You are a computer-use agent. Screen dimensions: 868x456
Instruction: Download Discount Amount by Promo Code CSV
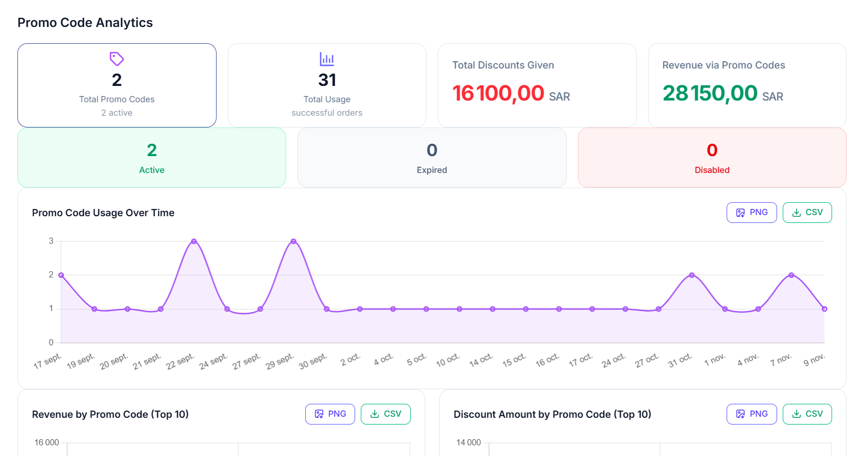[807, 414]
